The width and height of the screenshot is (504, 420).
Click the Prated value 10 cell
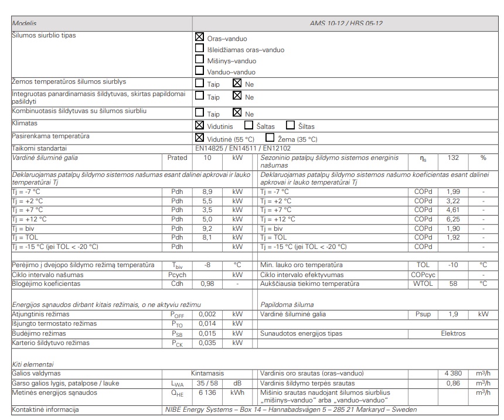[207, 158]
